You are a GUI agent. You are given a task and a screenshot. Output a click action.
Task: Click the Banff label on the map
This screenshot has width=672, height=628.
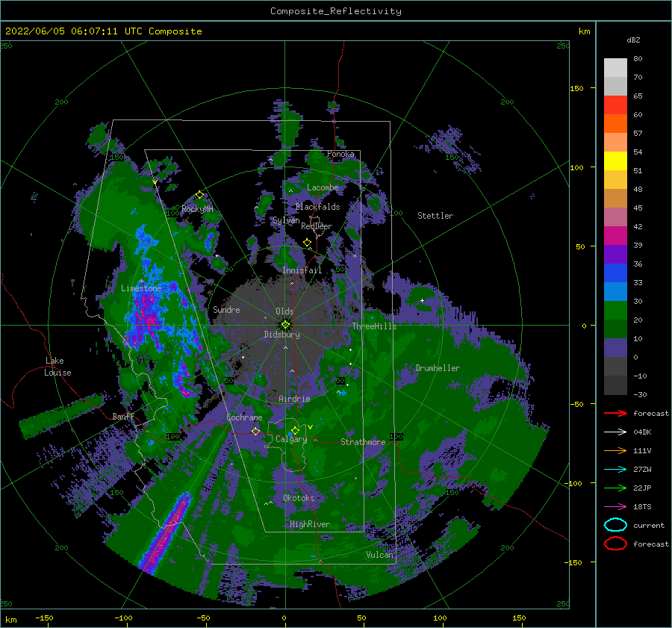tap(123, 417)
